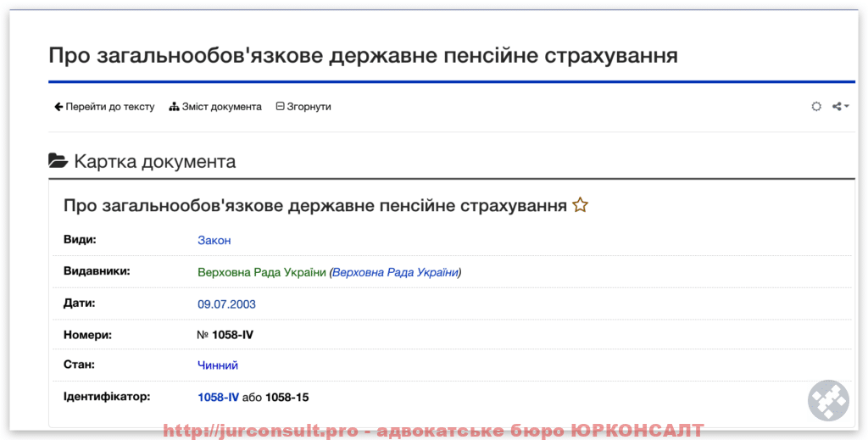Open the blue 1058-IV identifier link

point(218,397)
